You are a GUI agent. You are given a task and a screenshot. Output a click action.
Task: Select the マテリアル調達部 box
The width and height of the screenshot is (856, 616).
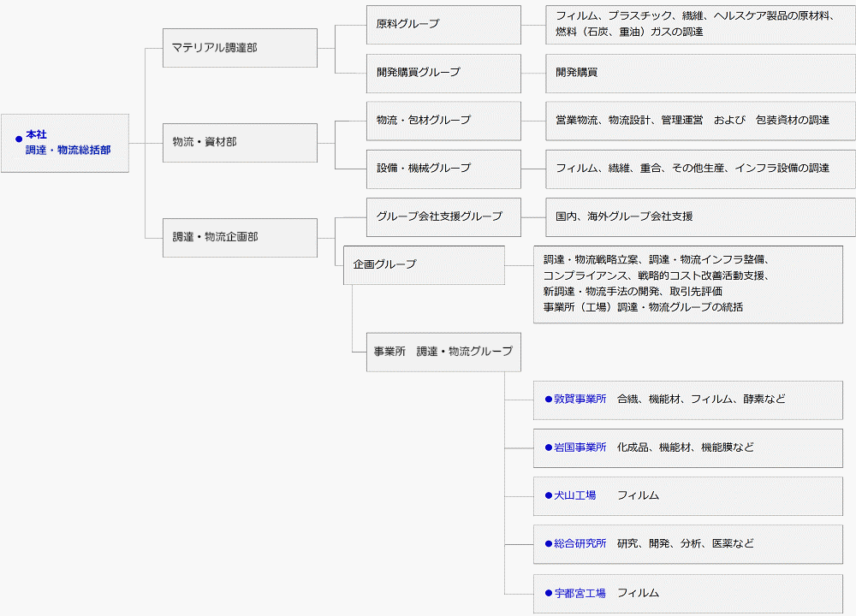pos(240,48)
